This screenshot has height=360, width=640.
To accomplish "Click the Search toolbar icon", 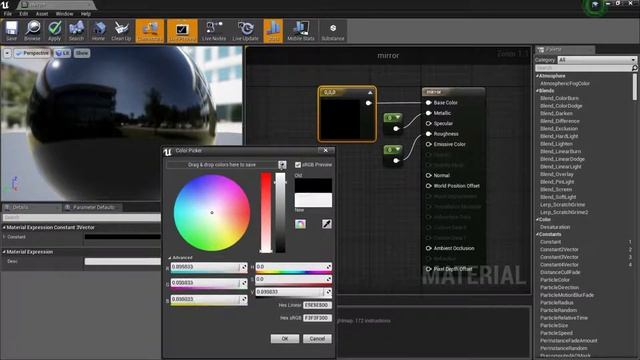I will (76, 31).
